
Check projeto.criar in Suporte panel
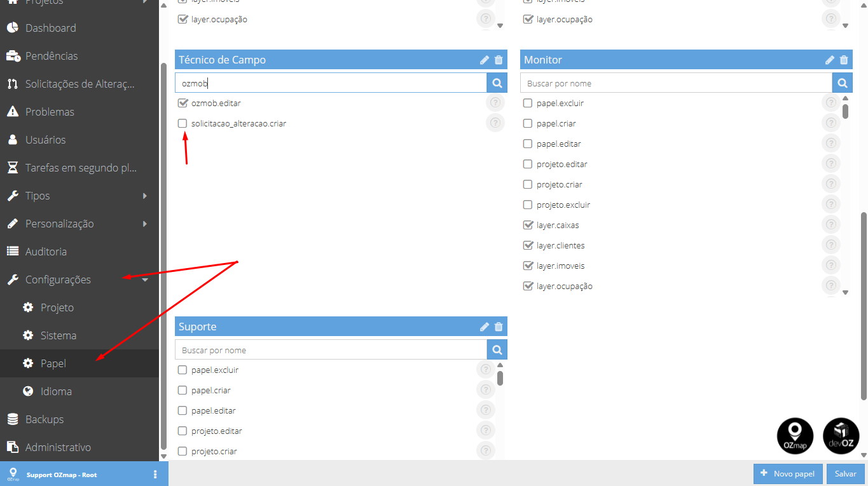click(x=183, y=451)
